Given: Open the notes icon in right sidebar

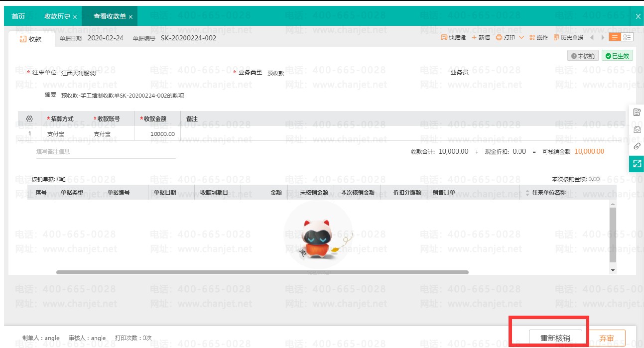Looking at the screenshot, I should click(x=637, y=113).
